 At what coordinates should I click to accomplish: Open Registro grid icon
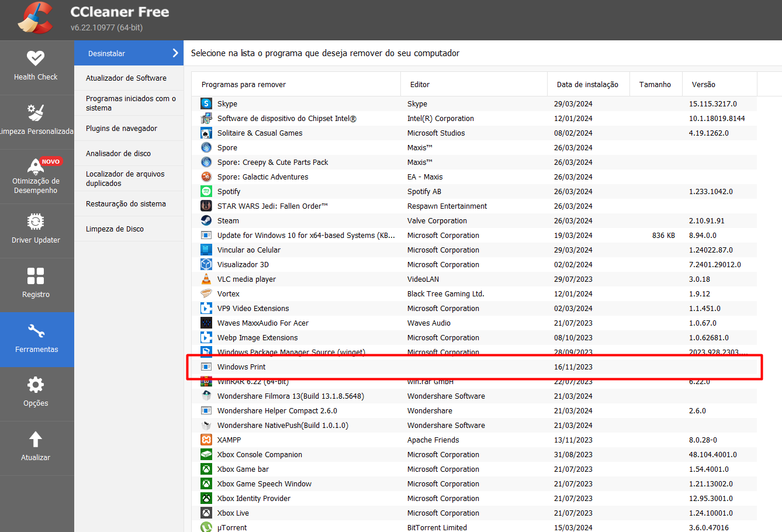pyautogui.click(x=36, y=275)
